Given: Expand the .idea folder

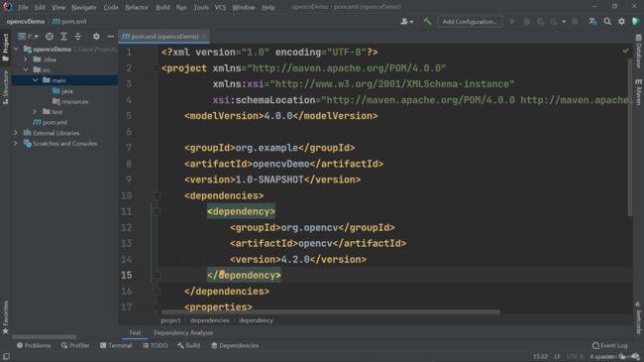Looking at the screenshot, I should [26, 60].
